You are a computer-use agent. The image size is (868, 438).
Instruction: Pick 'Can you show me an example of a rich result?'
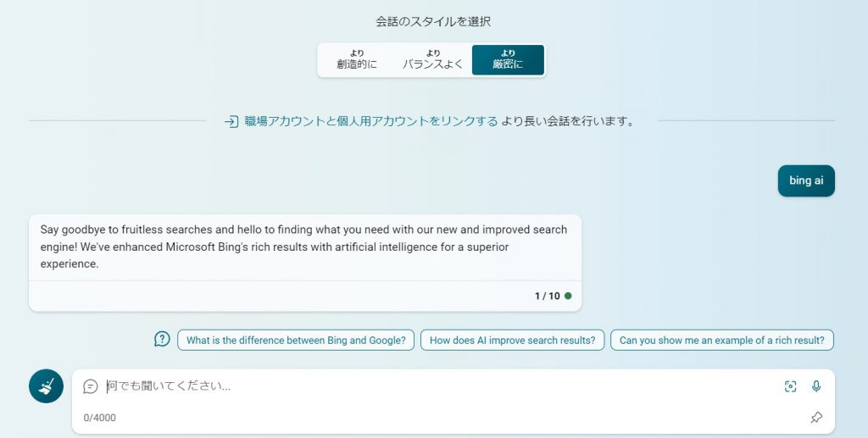[721, 341]
